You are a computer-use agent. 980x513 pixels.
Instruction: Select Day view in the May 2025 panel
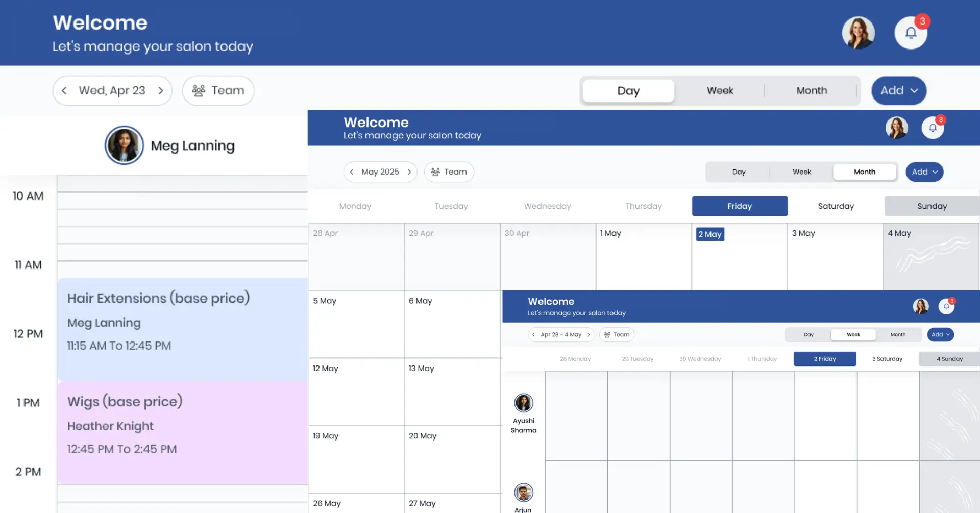[739, 172]
